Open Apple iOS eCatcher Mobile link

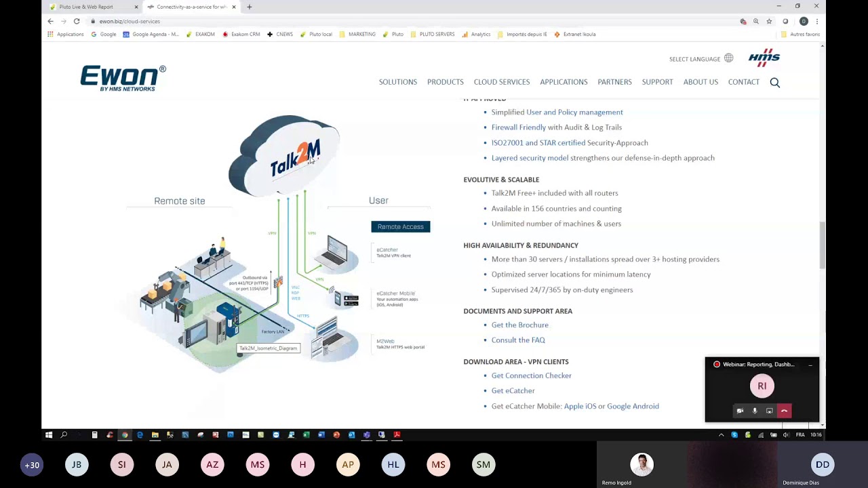pyautogui.click(x=580, y=407)
